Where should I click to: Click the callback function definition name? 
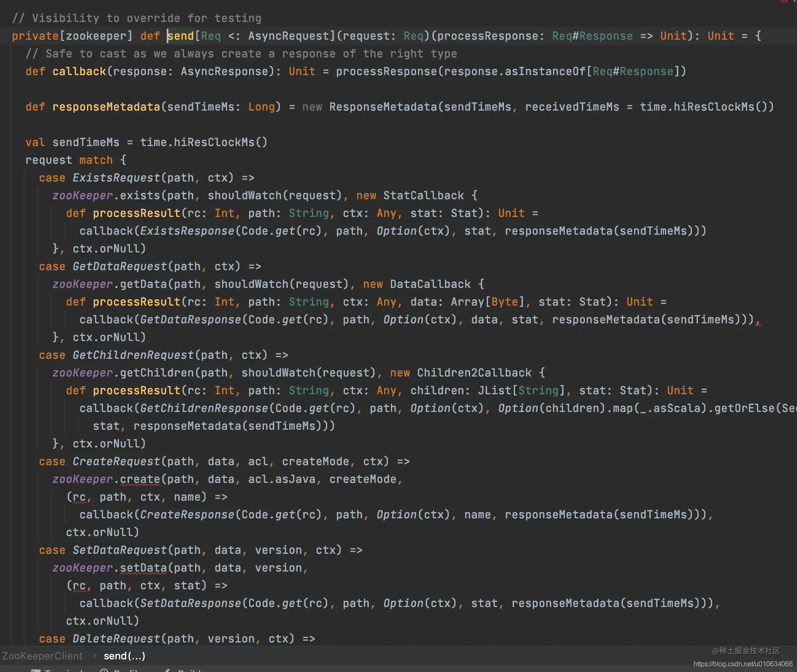point(79,71)
